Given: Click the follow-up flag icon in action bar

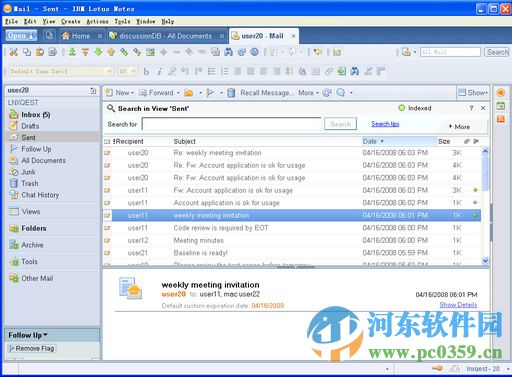Looking at the screenshot, I should pos(211,93).
